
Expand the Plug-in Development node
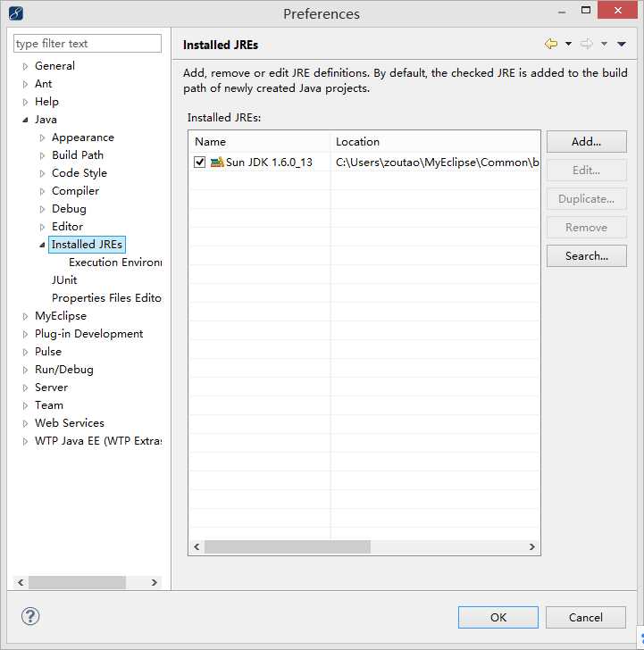tap(25, 334)
